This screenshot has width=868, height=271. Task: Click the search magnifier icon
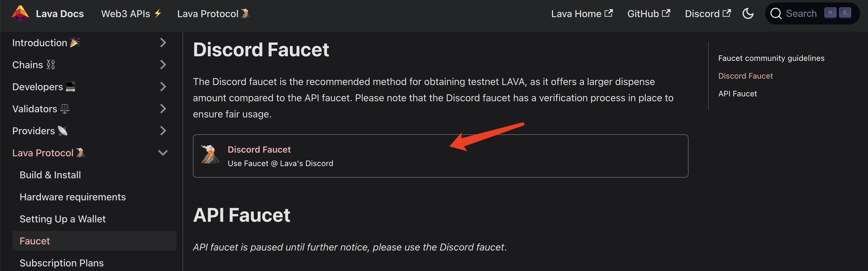point(776,14)
